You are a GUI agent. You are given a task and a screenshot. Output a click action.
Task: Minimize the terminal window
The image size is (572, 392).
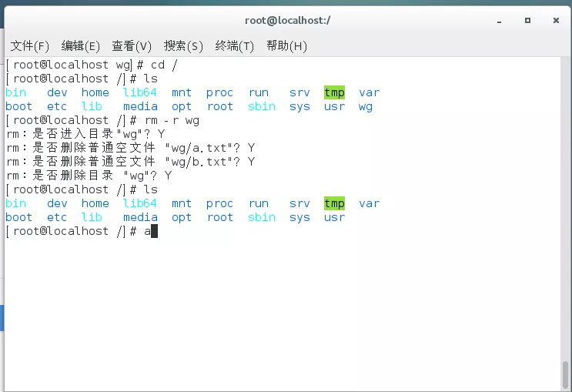pos(500,19)
